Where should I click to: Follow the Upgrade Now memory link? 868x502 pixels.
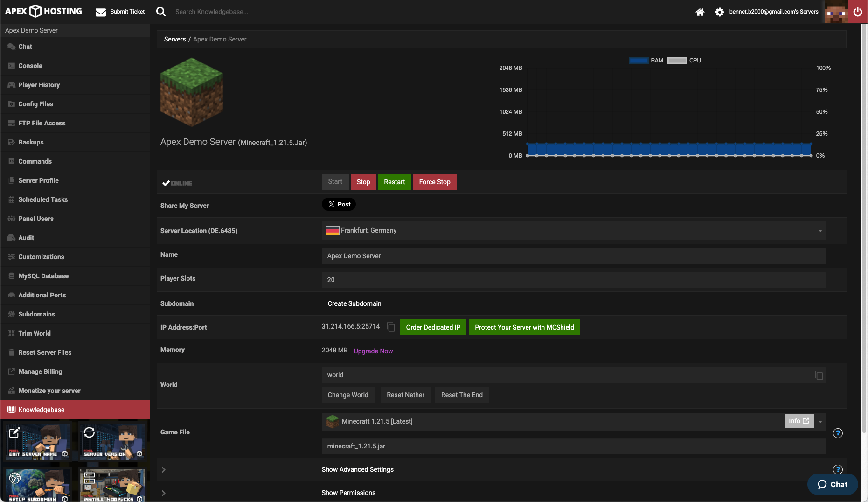coord(373,351)
